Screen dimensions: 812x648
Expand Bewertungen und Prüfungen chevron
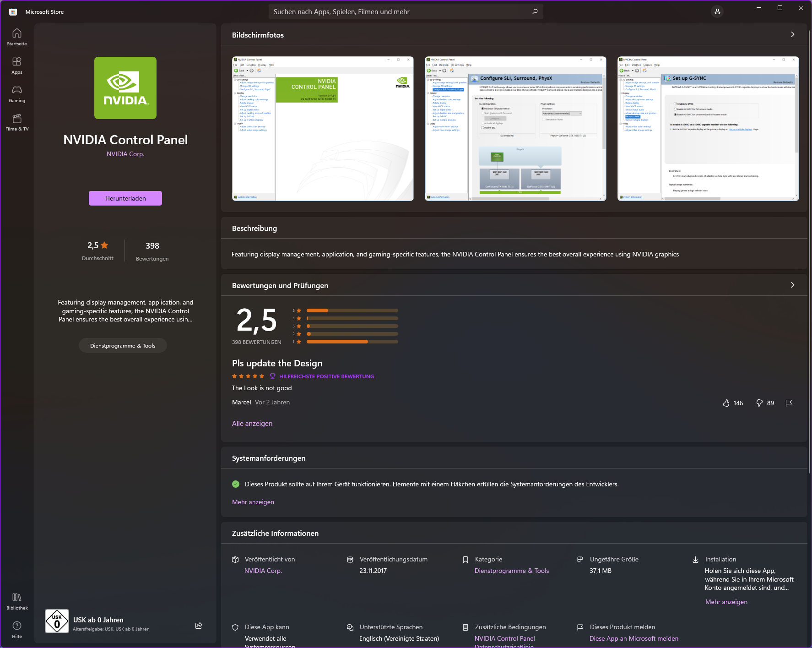[793, 285]
